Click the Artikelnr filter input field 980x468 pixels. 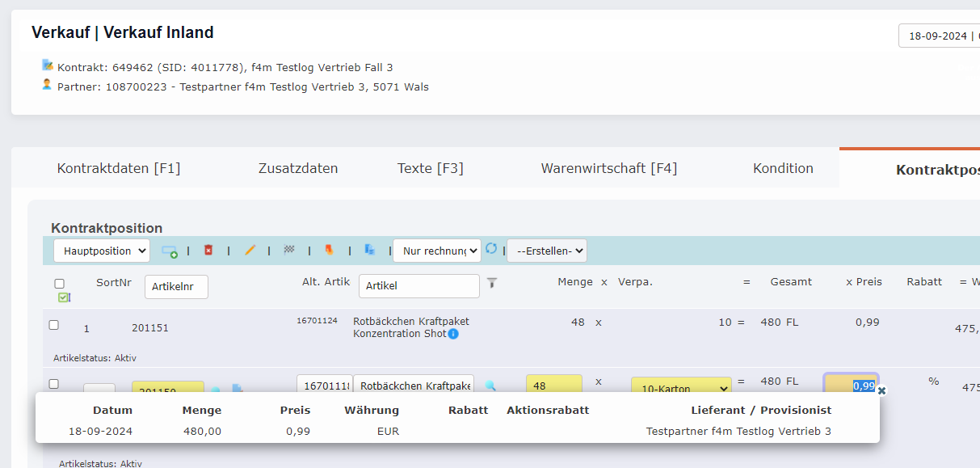(176, 286)
